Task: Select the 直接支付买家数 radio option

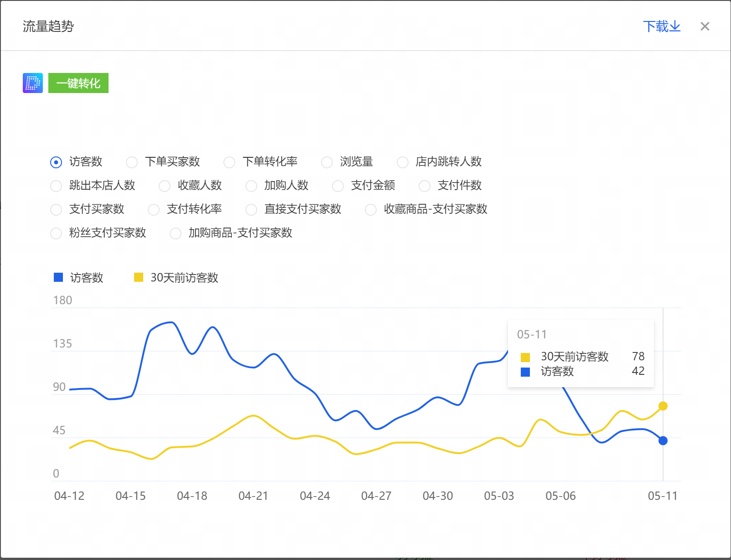Action: pyautogui.click(x=251, y=209)
